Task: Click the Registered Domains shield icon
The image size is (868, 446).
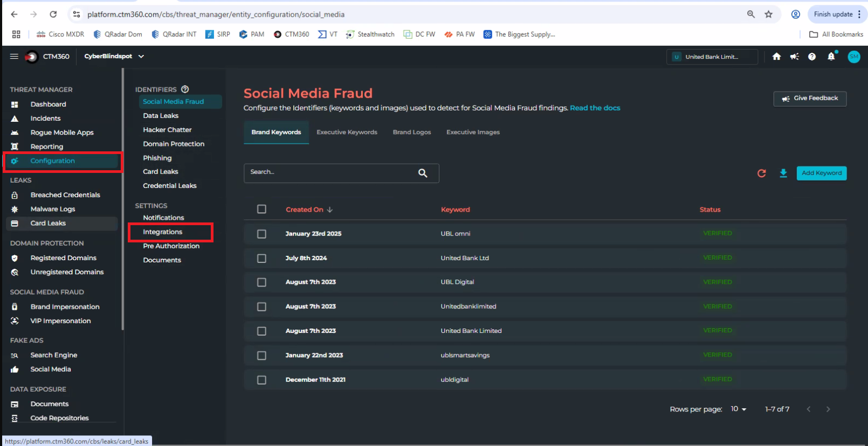Action: (15, 258)
